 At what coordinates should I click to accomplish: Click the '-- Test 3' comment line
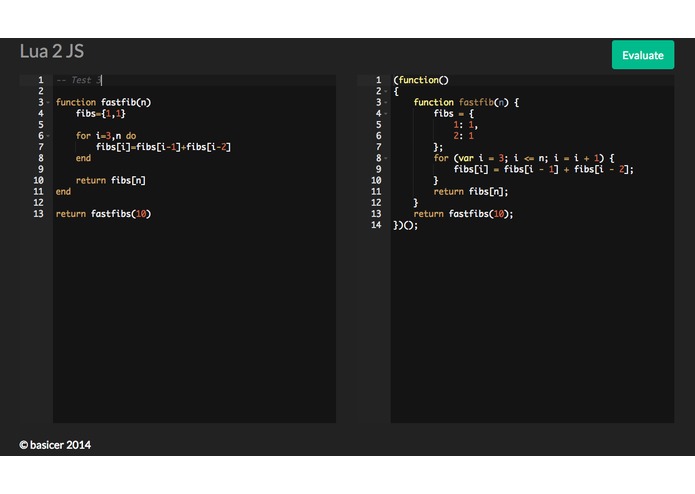pos(79,80)
